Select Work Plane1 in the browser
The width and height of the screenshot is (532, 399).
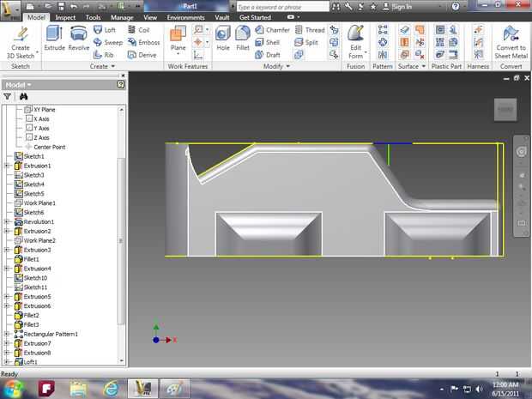tap(35, 203)
